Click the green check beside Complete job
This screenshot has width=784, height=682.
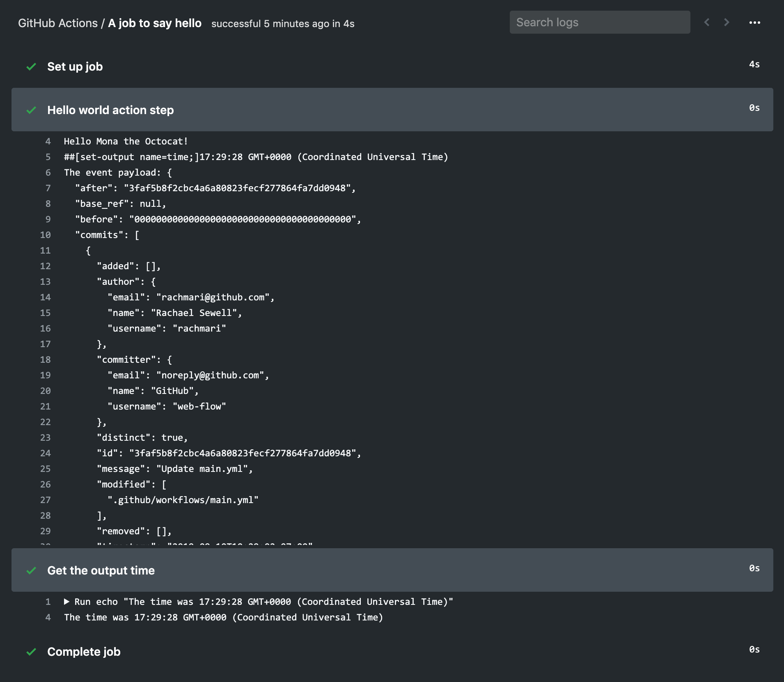click(x=31, y=652)
